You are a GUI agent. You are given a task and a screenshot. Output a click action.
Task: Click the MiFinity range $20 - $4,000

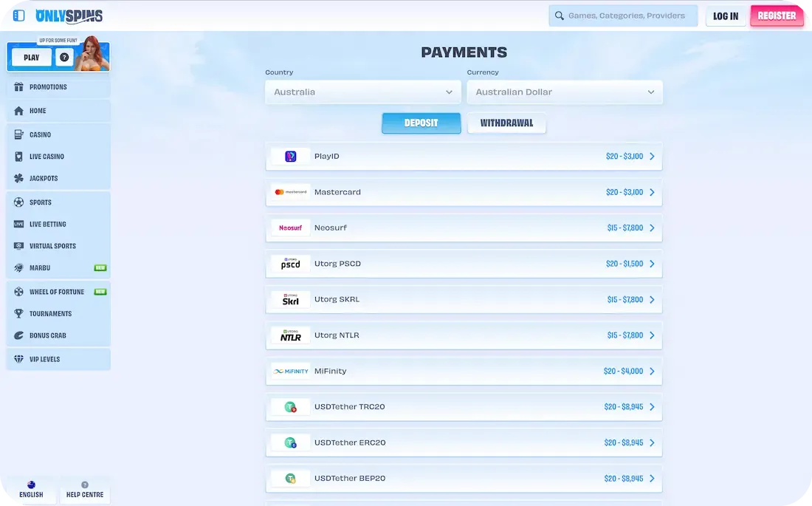(x=624, y=371)
